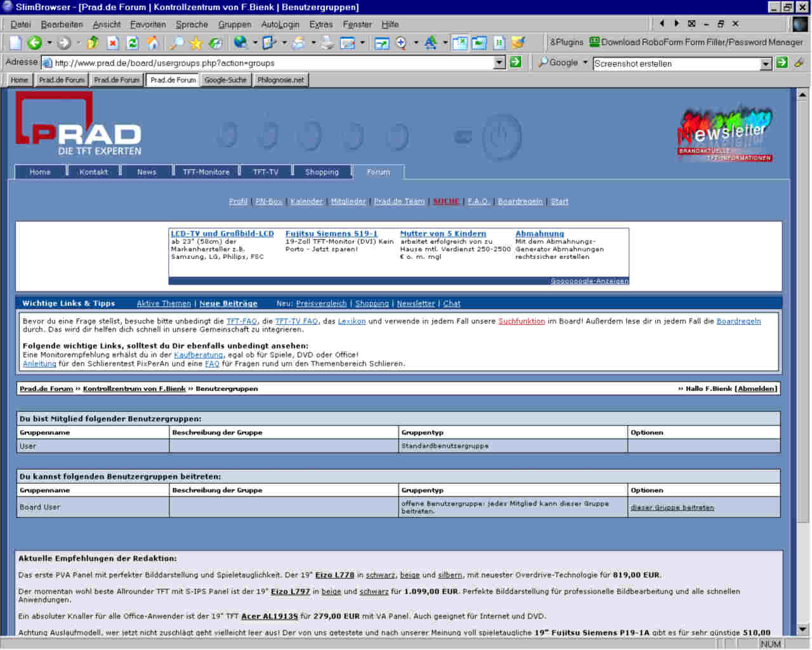The image size is (812, 650).
Task: Open the Google search engine dropdown
Action: [585, 62]
